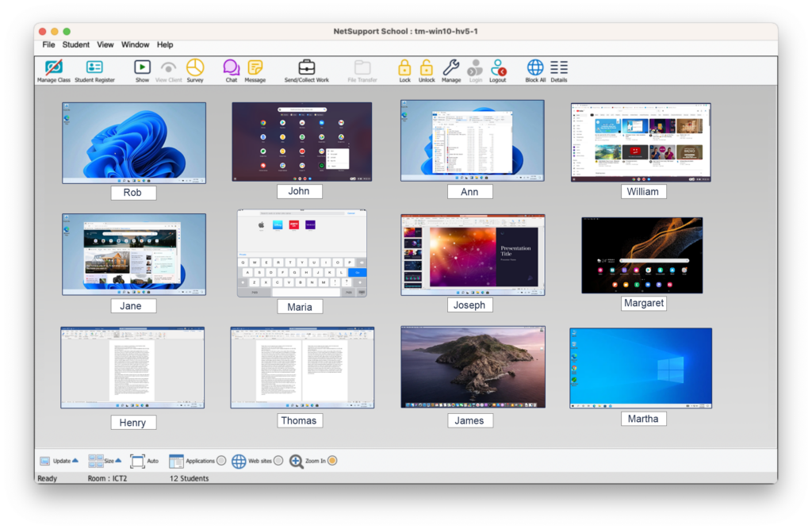Open Send/Collect Work briefcase icon

click(306, 68)
